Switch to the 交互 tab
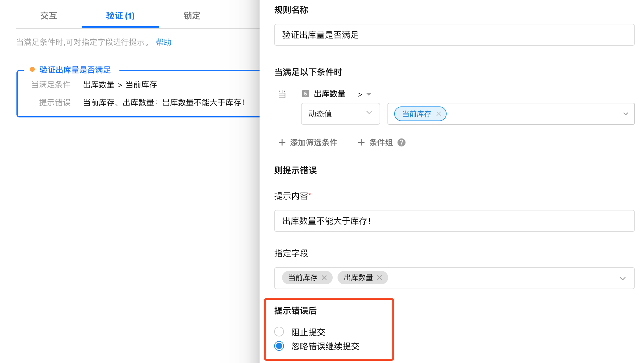Viewport: 644px width, 363px height. click(x=49, y=16)
